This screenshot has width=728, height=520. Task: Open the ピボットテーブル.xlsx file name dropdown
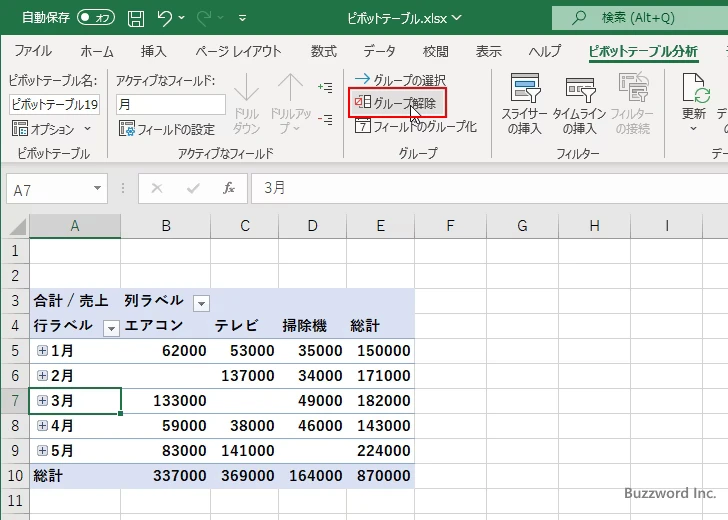[x=457, y=18]
